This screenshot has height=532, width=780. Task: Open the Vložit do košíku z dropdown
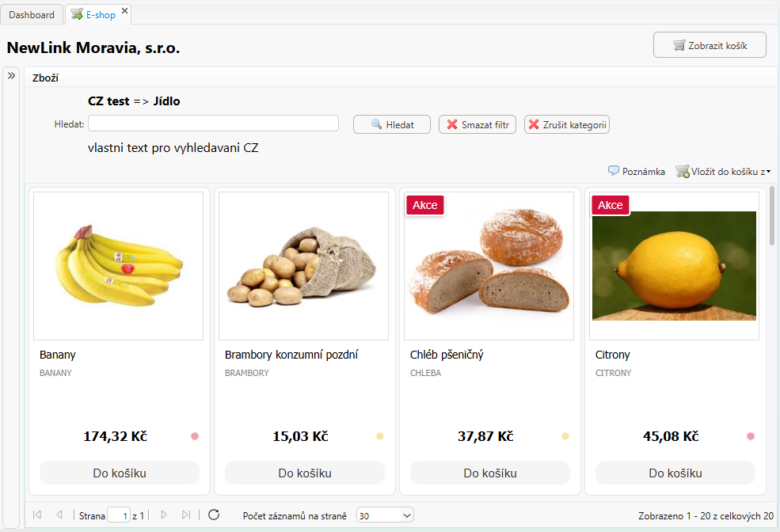point(770,171)
